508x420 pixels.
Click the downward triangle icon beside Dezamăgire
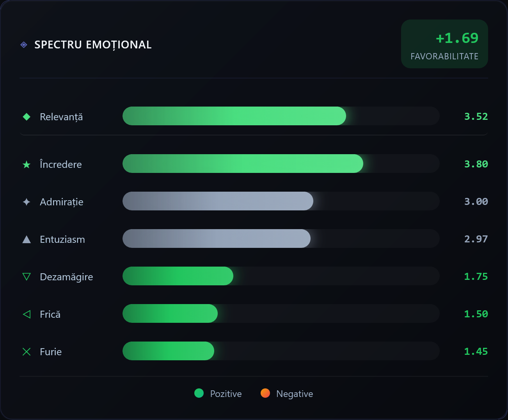tap(27, 277)
